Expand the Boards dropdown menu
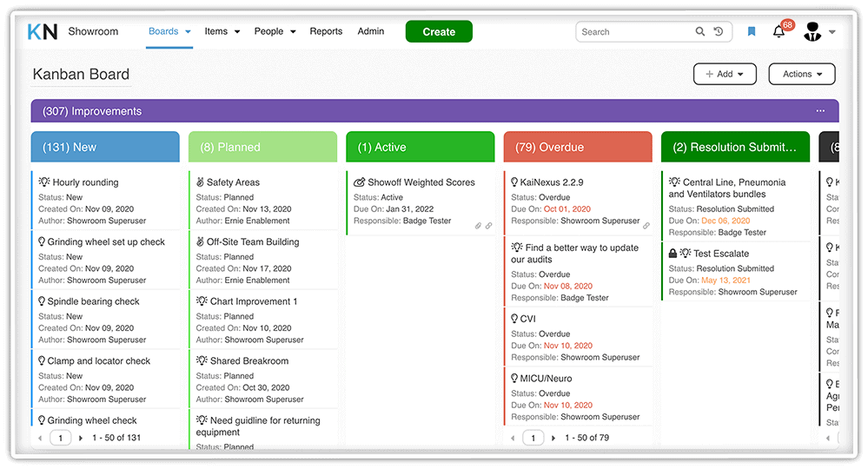 click(169, 31)
